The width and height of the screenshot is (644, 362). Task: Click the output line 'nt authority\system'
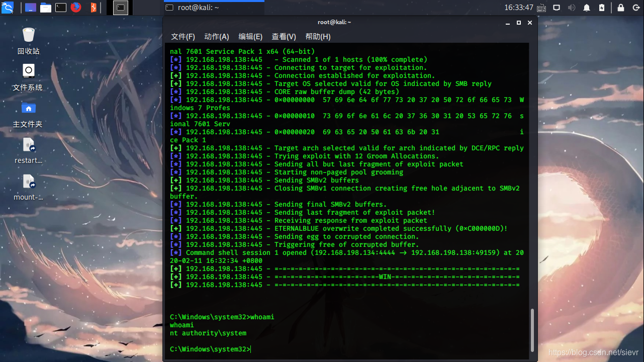point(208,333)
